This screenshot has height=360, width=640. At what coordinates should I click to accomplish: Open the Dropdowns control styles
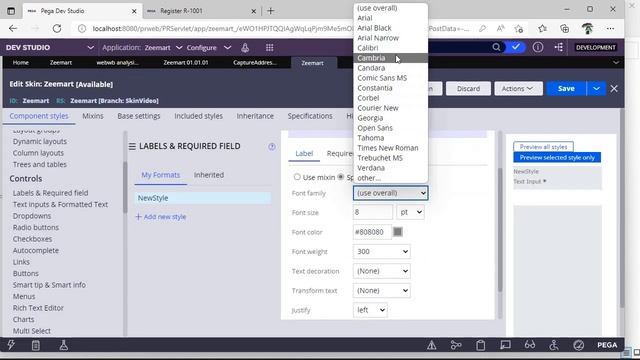[x=32, y=216]
